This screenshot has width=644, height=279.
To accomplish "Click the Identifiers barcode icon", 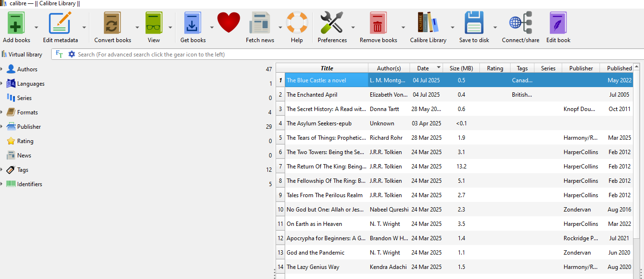I will [x=11, y=184].
